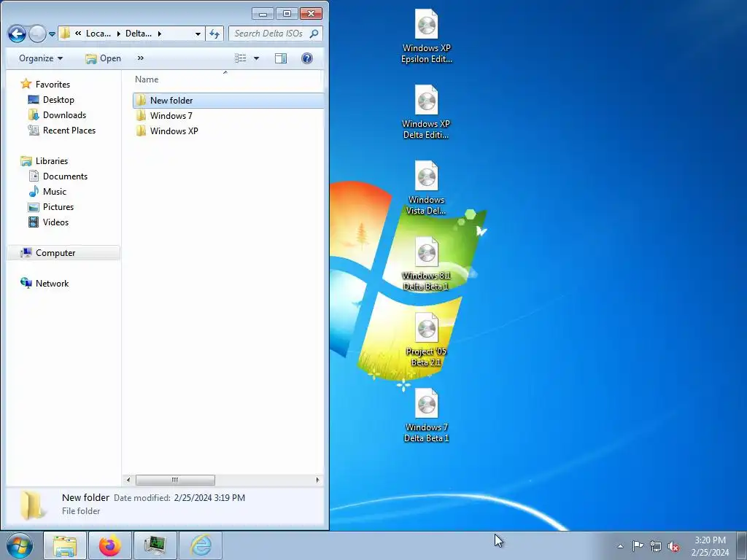Open Explorer help with question mark
Viewport: 747px width, 560px height.
tap(307, 58)
